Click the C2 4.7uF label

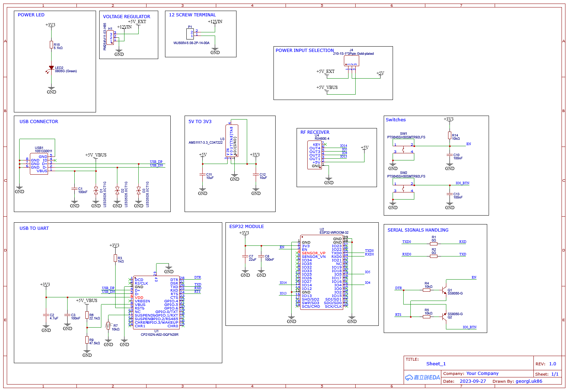(54, 317)
